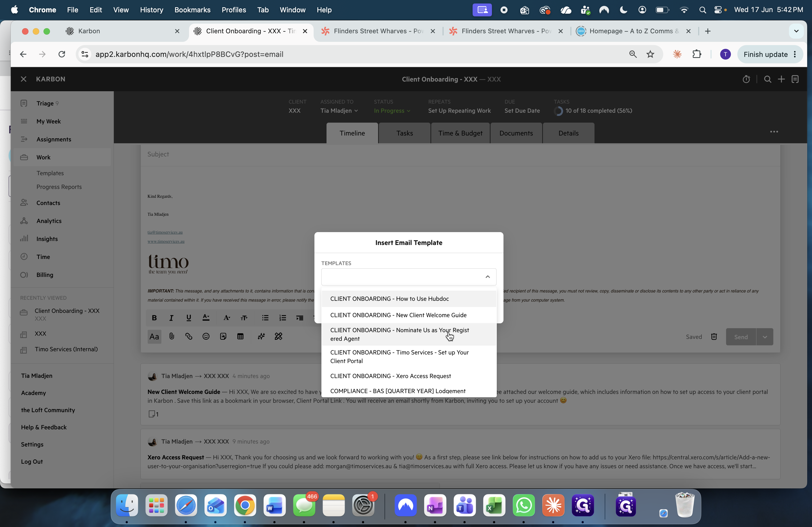Switch to the Tasks tab
The image size is (812, 527).
tap(404, 133)
